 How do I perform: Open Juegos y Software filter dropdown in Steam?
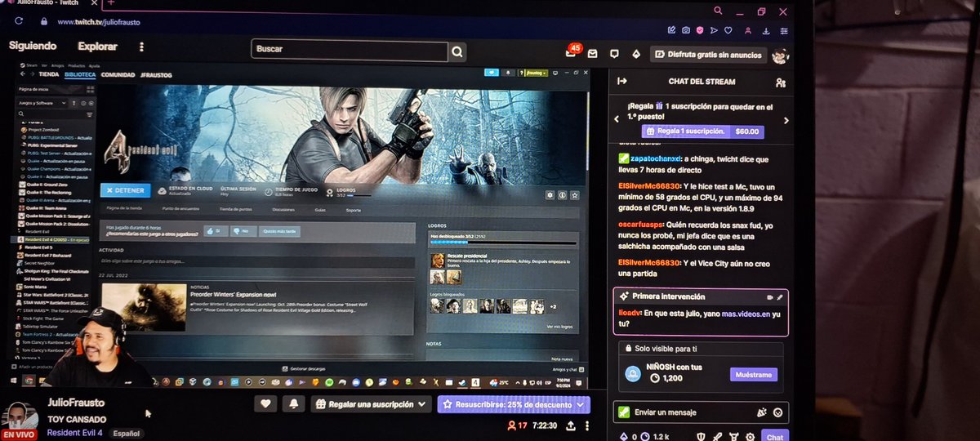tap(42, 104)
